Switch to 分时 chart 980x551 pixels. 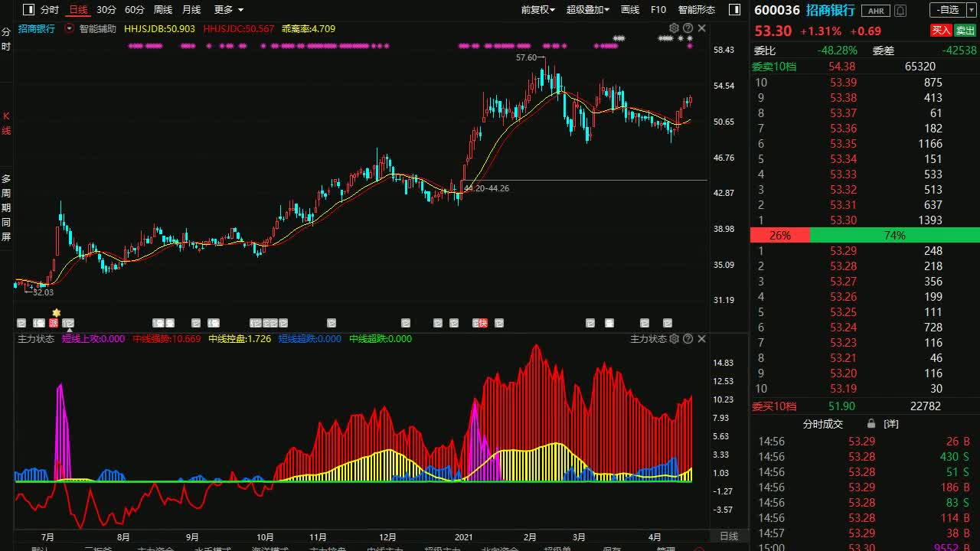coord(50,10)
